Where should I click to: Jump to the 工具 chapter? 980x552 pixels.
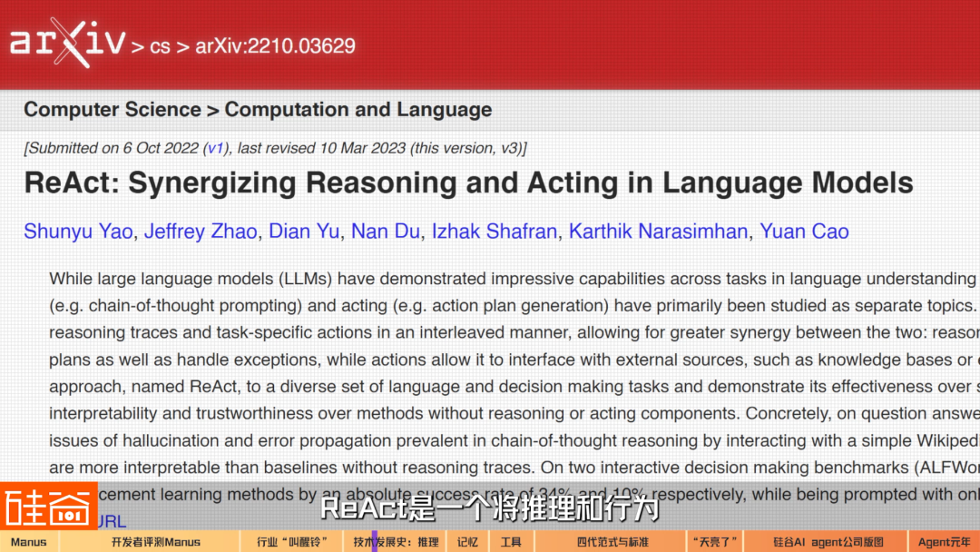511,541
